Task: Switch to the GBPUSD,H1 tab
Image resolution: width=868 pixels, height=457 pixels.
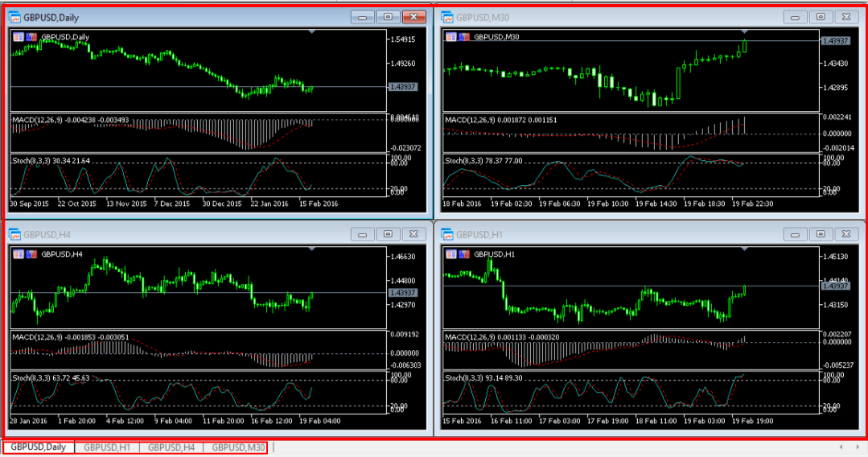Action: coord(107,447)
